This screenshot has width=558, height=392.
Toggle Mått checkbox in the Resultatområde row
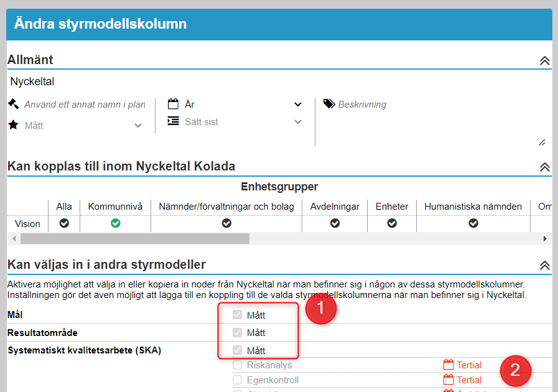pos(237,332)
